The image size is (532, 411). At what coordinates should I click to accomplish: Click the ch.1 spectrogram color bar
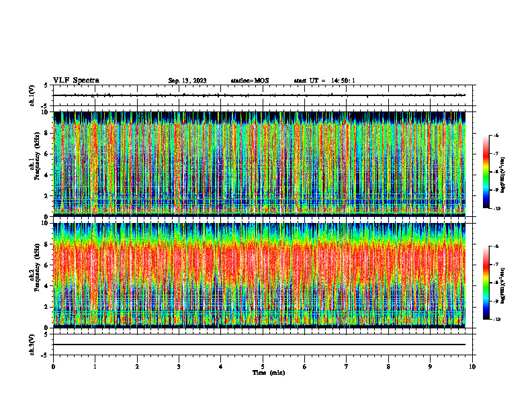(x=486, y=172)
